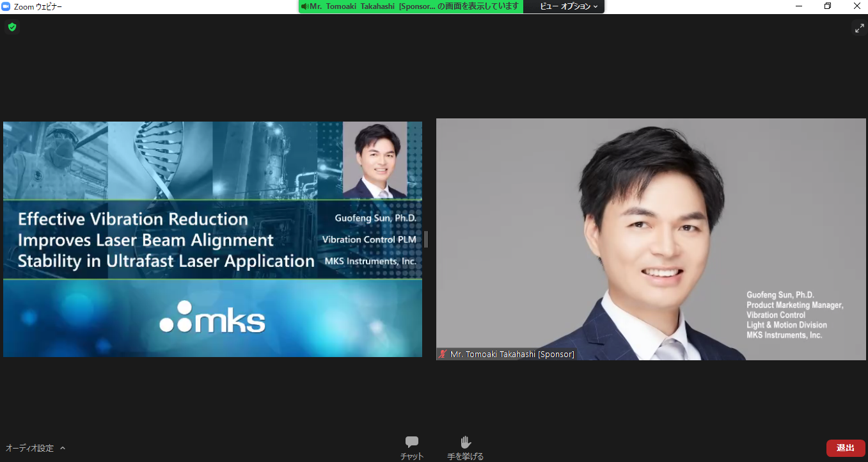The height and width of the screenshot is (462, 868).
Task: Click the green screen-sharing notification bar
Action: (411, 6)
